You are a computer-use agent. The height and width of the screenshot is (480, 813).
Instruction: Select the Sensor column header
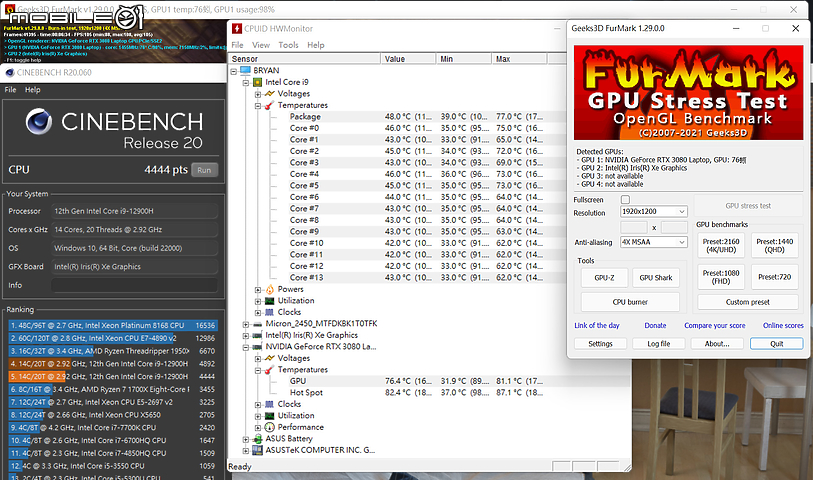click(304, 59)
